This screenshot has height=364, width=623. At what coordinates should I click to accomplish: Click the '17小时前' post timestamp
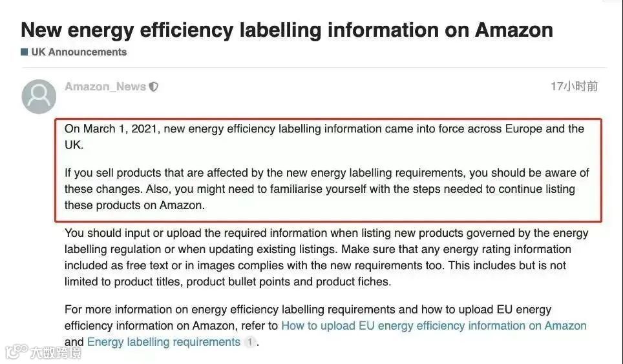(x=574, y=86)
